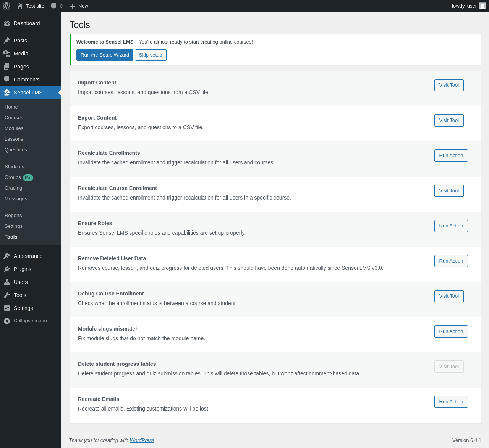Click the plus icon next to New

pos(72,6)
